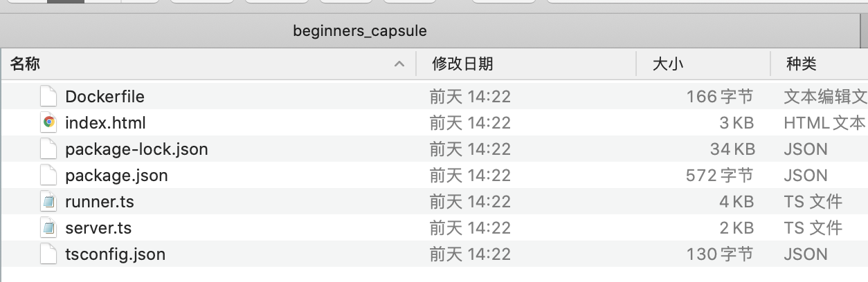This screenshot has height=282, width=868.
Task: Select the tsconfig.json file name
Action: pyautogui.click(x=116, y=254)
